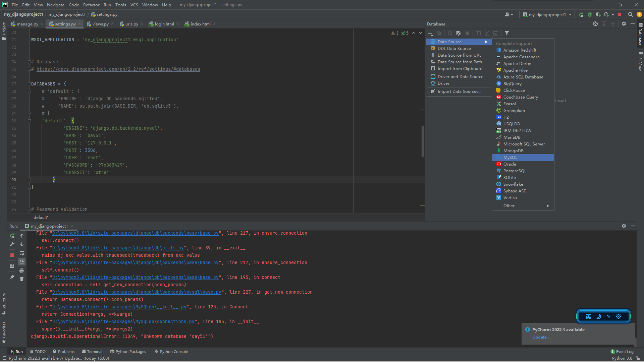Open the Terminal tool window button
Image resolution: width=644 pixels, height=362 pixels.
92,352
